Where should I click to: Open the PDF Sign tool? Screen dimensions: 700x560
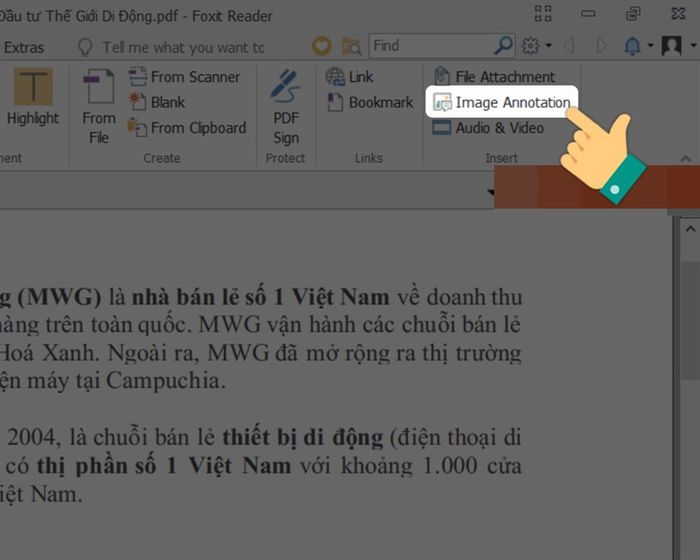(x=286, y=106)
